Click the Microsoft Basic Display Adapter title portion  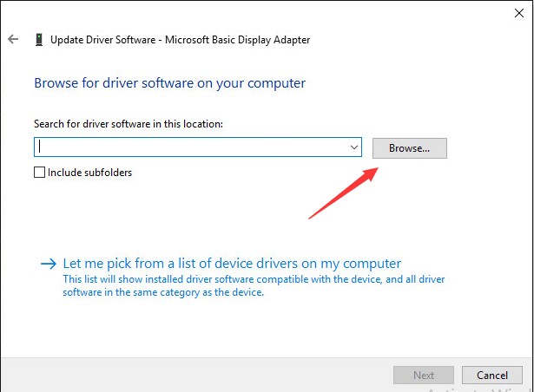coord(239,40)
